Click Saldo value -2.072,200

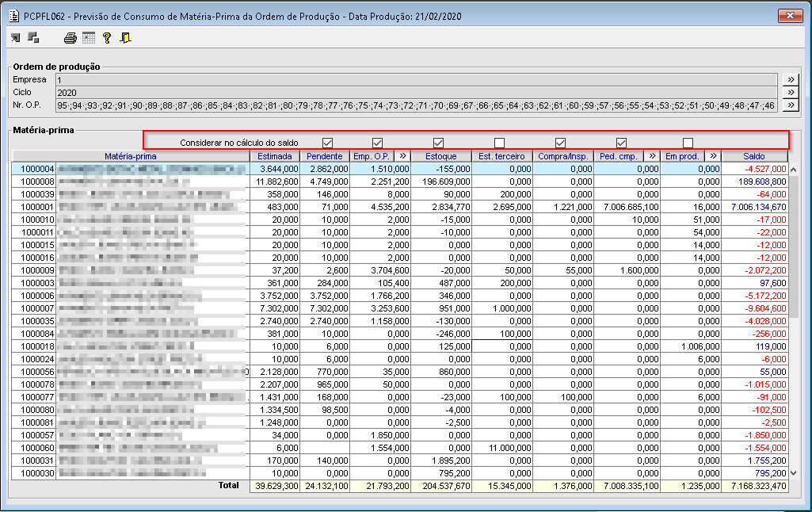pos(765,270)
